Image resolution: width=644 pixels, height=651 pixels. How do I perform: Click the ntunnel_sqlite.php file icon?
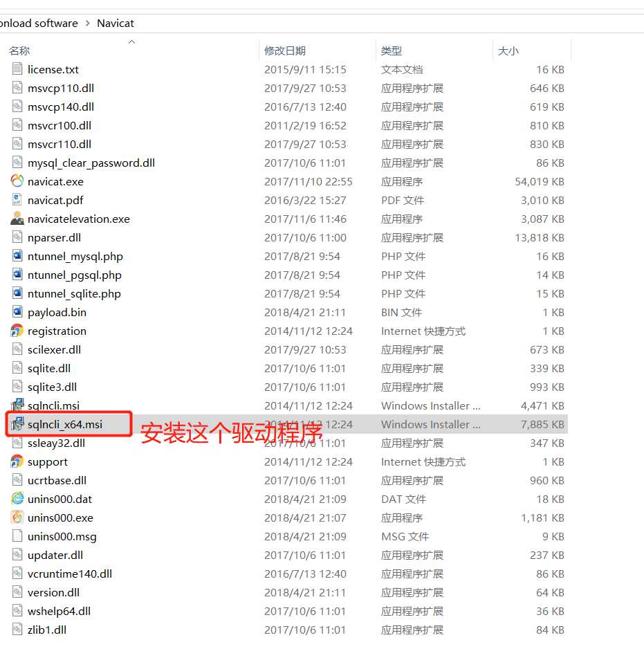pyautogui.click(x=17, y=293)
